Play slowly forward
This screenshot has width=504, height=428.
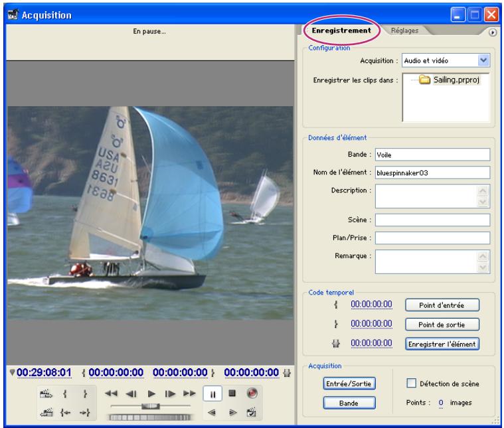[233, 413]
